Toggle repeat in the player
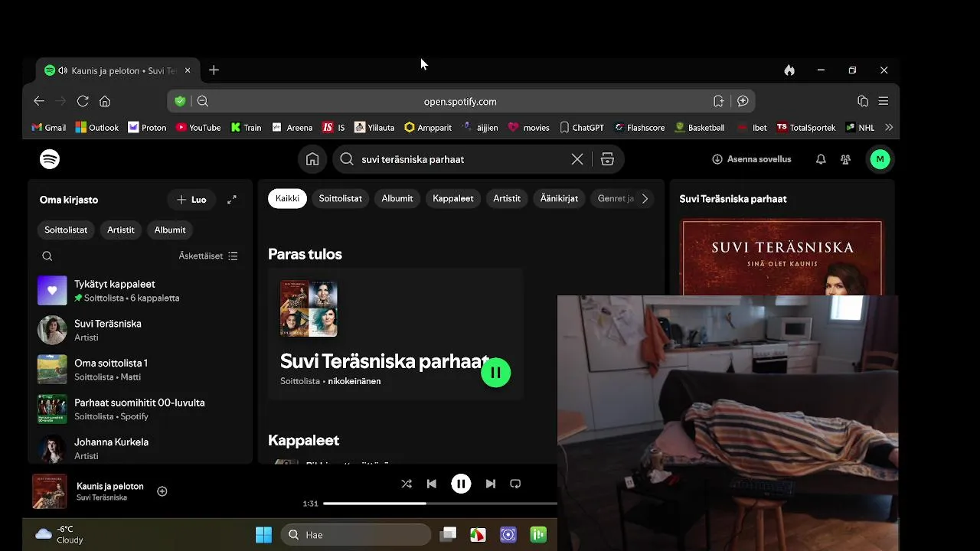 pos(515,484)
